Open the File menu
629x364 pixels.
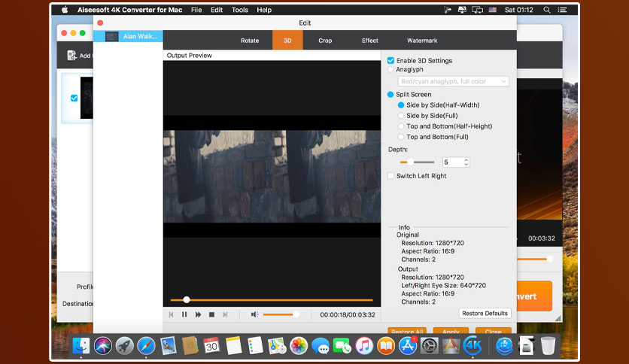click(x=196, y=10)
